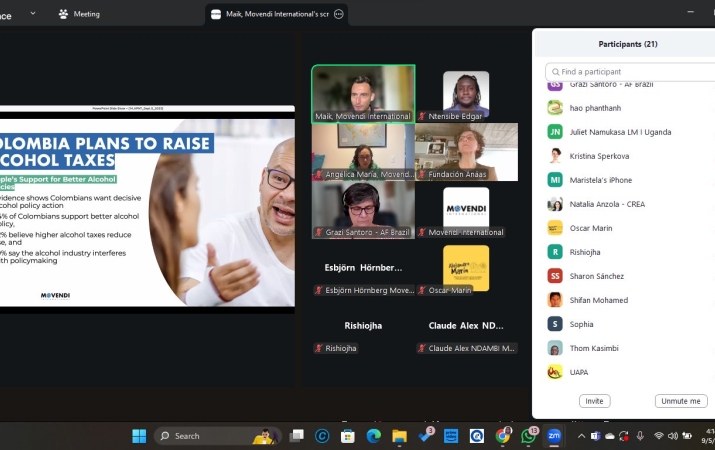This screenshot has height=450, width=715.
Task: Click the Maik, Movendi International video tile
Action: (363, 94)
